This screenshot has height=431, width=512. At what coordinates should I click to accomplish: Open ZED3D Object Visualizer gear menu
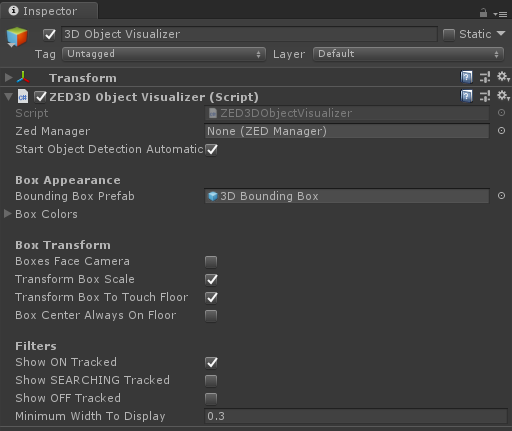click(x=503, y=96)
